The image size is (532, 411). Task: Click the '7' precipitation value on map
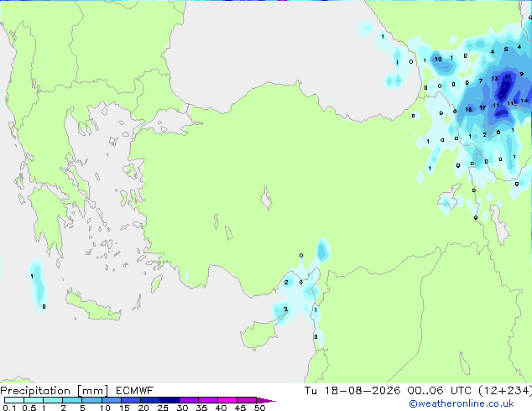click(x=481, y=81)
